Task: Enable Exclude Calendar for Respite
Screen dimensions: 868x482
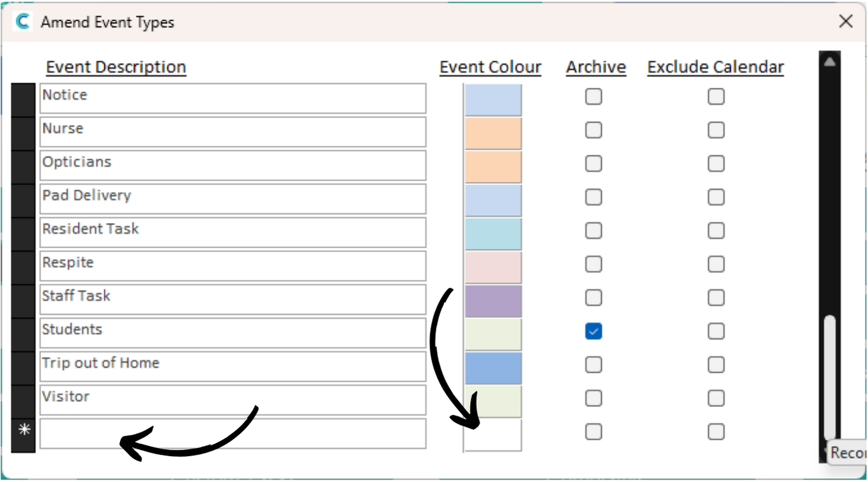Action: coord(716,264)
